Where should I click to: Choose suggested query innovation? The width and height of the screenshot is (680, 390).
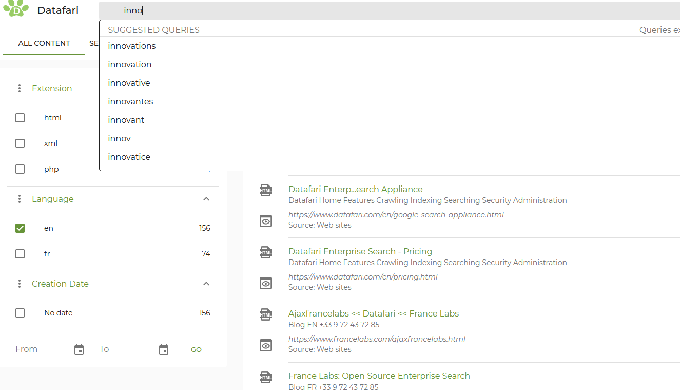(x=129, y=64)
